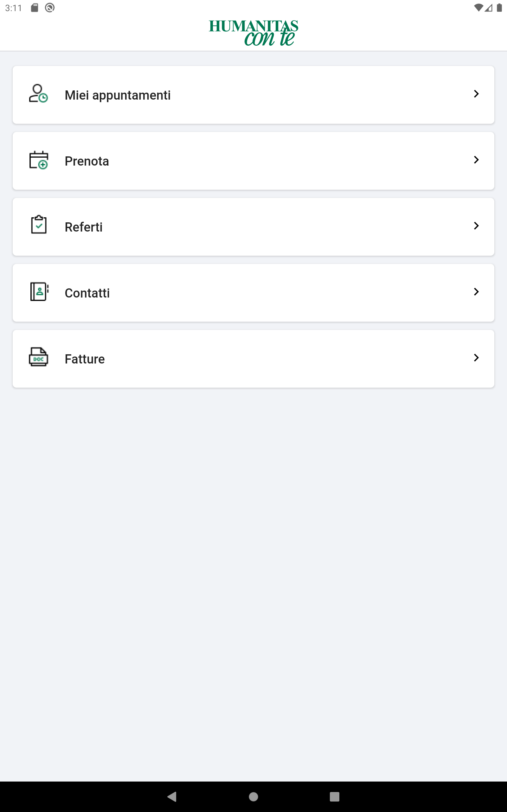Select the Prenota menu entry
Viewport: 507px width, 812px height.
pos(253,161)
